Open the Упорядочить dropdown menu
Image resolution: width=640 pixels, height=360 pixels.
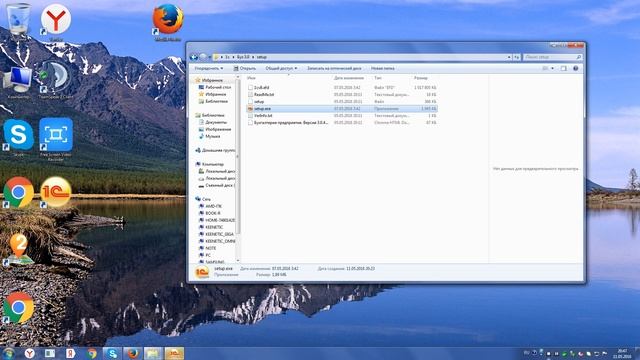tap(209, 69)
